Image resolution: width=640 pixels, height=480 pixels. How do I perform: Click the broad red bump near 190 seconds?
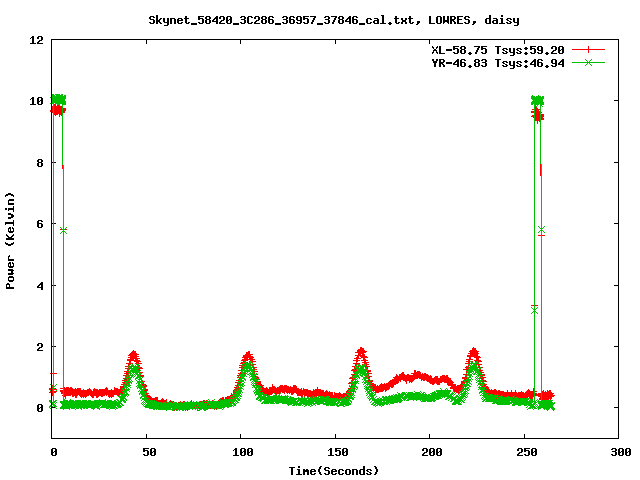410,377
